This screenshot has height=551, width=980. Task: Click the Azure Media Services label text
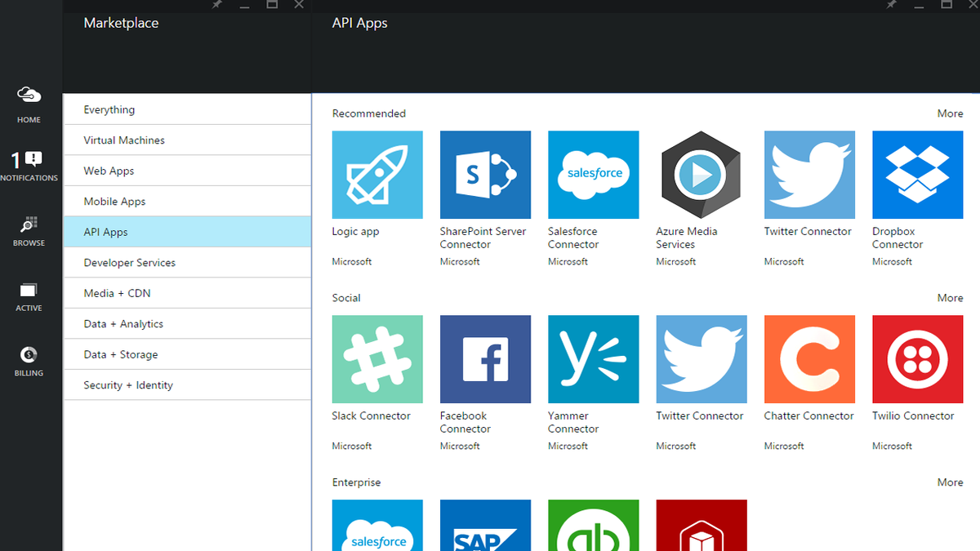pos(687,238)
